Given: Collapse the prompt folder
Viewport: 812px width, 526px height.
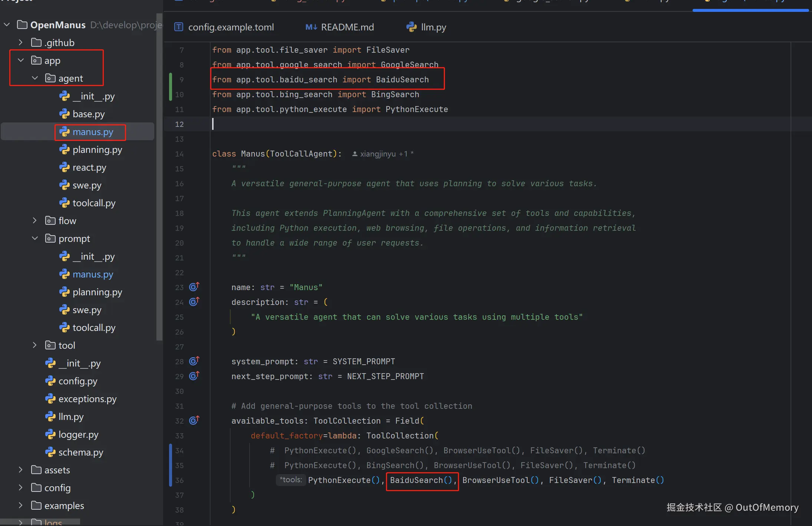Looking at the screenshot, I should (35, 238).
